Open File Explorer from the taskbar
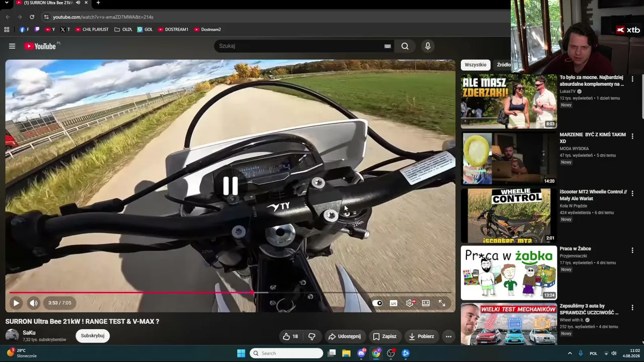 346,353
